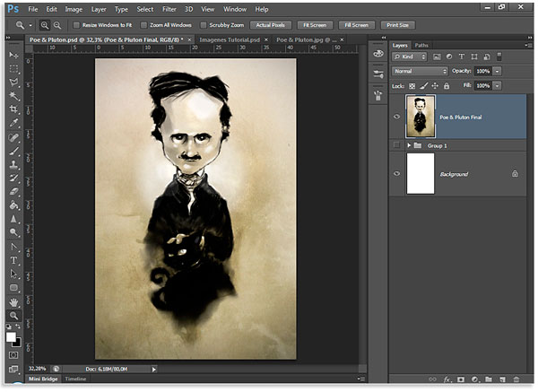Click the Zoom Out mode icon
The width and height of the screenshot is (538, 392).
click(57, 25)
